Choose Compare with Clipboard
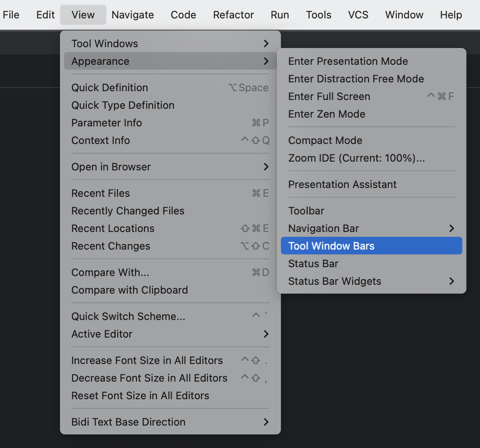 coord(130,290)
